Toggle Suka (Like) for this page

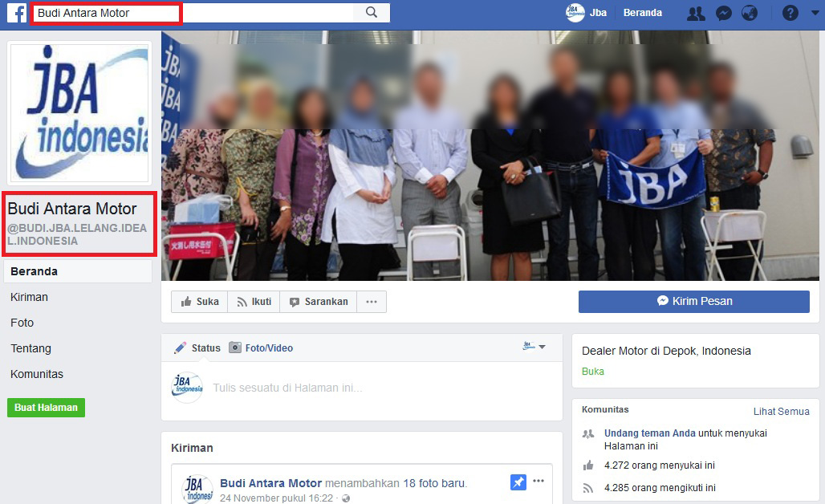pyautogui.click(x=200, y=302)
